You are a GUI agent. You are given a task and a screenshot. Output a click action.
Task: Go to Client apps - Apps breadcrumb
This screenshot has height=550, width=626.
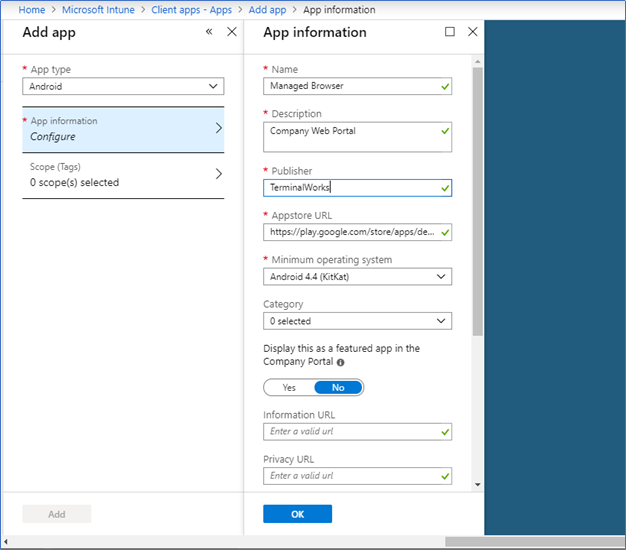click(x=192, y=10)
